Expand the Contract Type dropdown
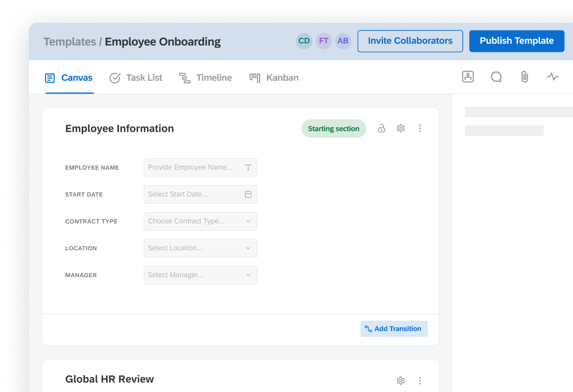This screenshot has width=573, height=392. [200, 221]
